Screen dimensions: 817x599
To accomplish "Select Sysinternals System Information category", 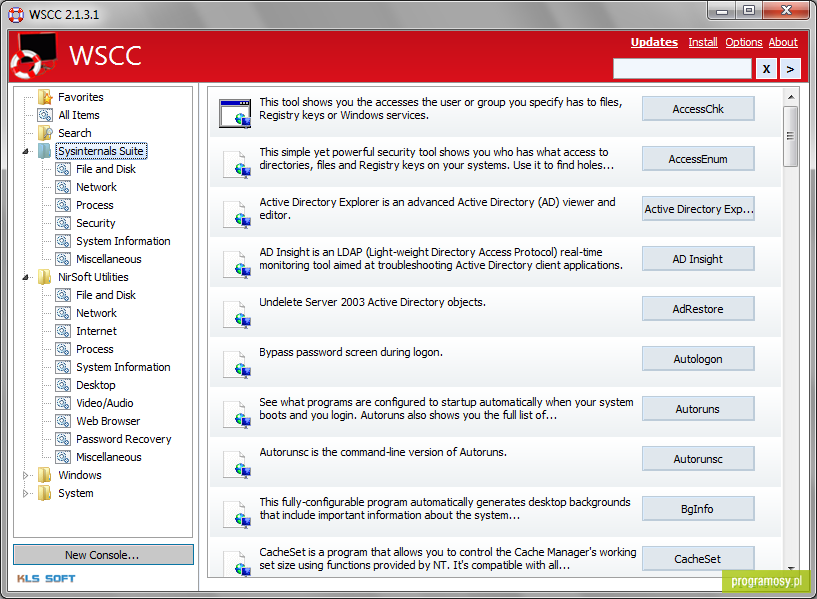I will pyautogui.click(x=123, y=241).
